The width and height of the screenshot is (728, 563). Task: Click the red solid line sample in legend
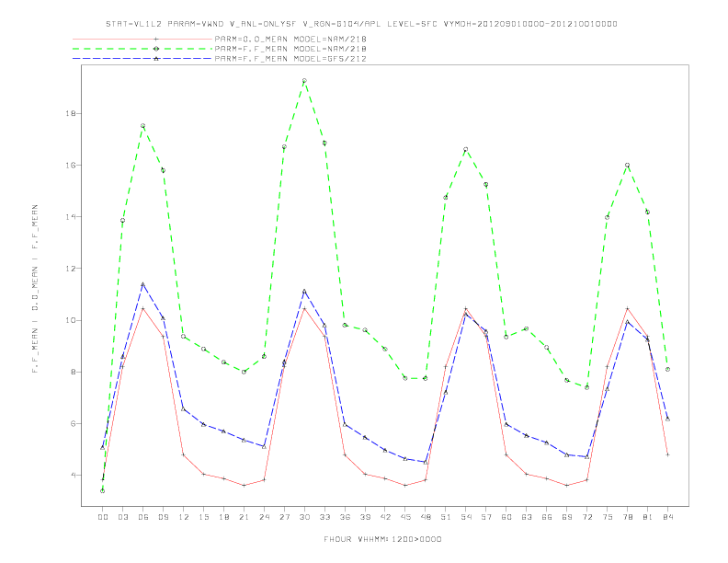142,39
